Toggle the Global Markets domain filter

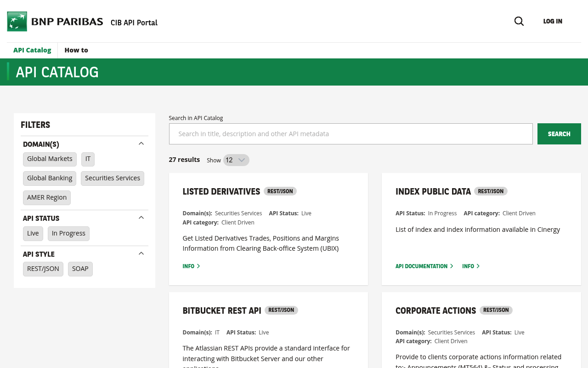pyautogui.click(x=50, y=159)
